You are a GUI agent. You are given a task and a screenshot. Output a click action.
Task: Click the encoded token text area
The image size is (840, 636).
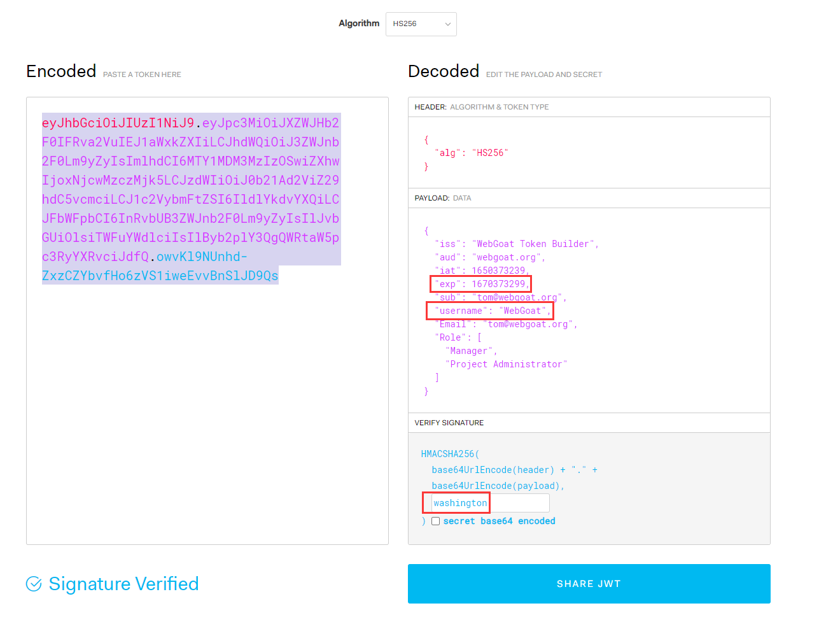207,321
